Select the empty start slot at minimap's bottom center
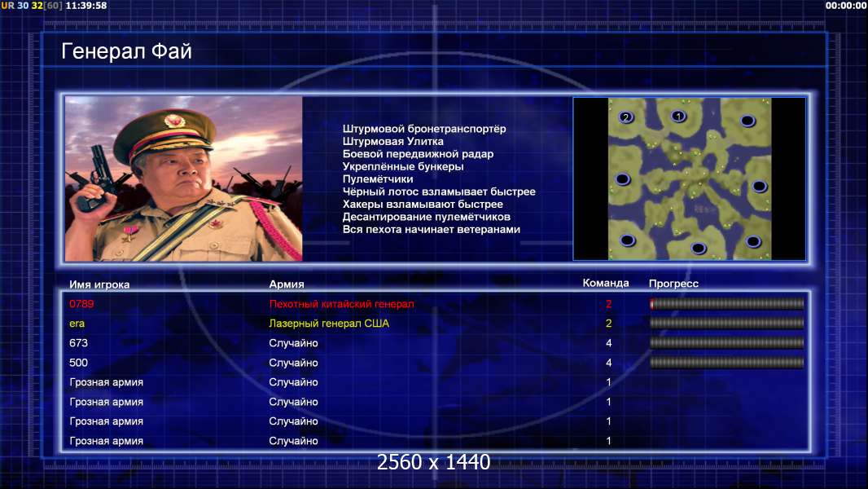868x489 pixels. pos(699,248)
